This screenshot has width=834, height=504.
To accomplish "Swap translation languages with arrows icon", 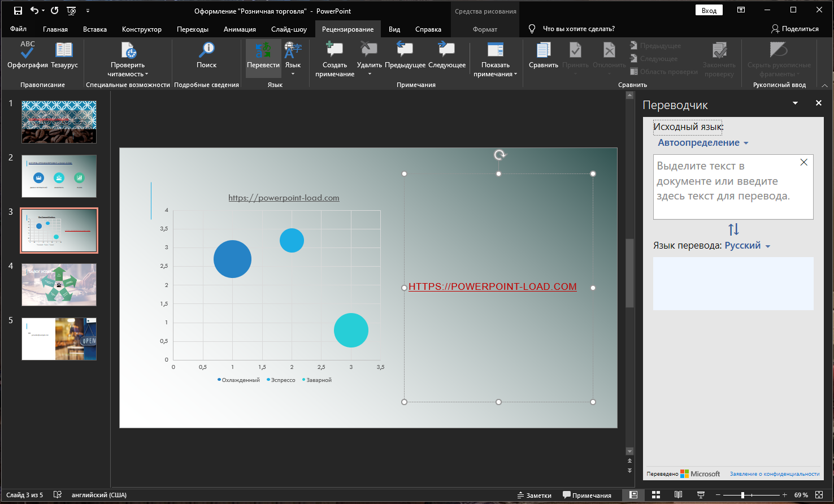I will click(733, 229).
